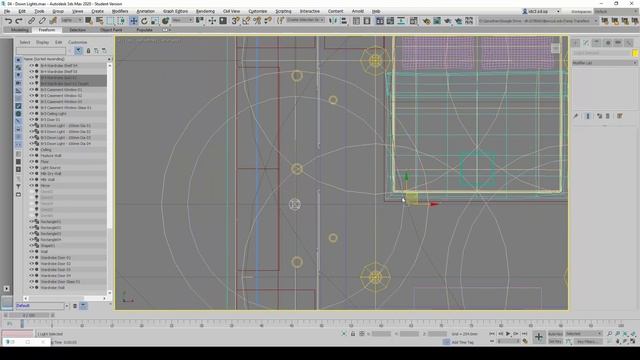Activate the Select and Scale tool

tap(154, 20)
